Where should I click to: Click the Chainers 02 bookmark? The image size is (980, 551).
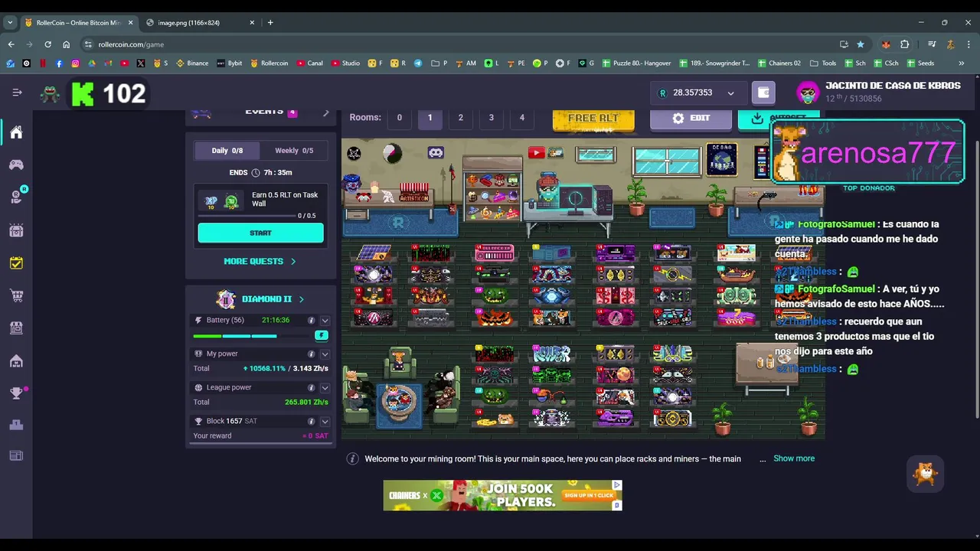click(x=779, y=63)
